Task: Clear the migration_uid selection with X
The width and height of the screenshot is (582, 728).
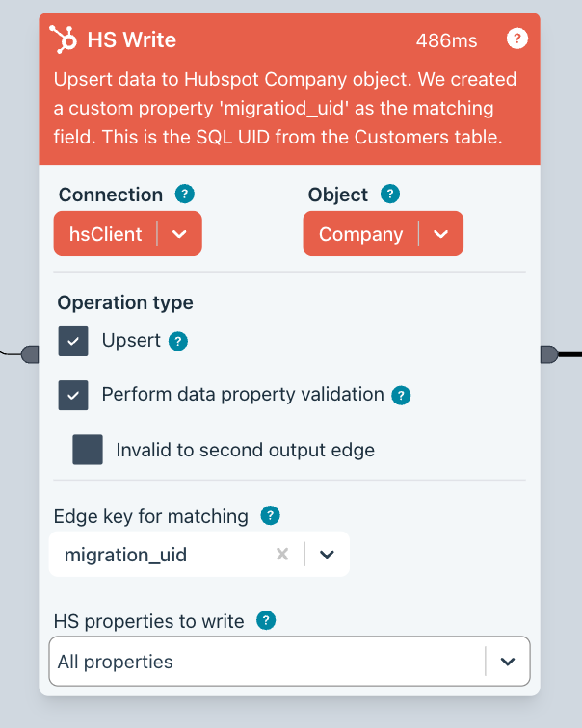Action: pyautogui.click(x=282, y=554)
